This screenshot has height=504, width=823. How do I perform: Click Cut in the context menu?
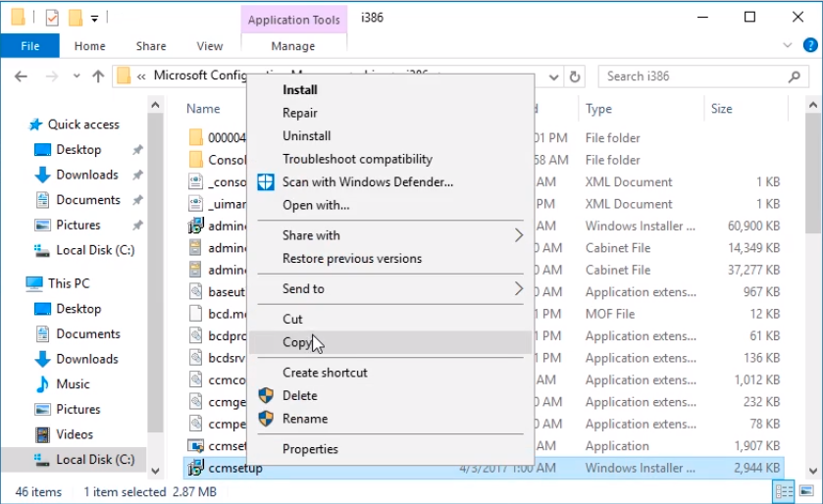click(292, 319)
